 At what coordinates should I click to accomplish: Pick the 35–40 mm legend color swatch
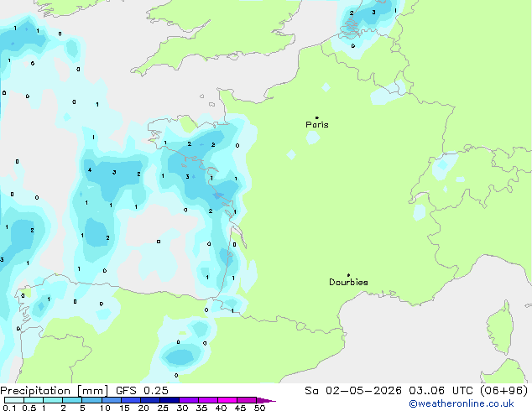coord(208,400)
